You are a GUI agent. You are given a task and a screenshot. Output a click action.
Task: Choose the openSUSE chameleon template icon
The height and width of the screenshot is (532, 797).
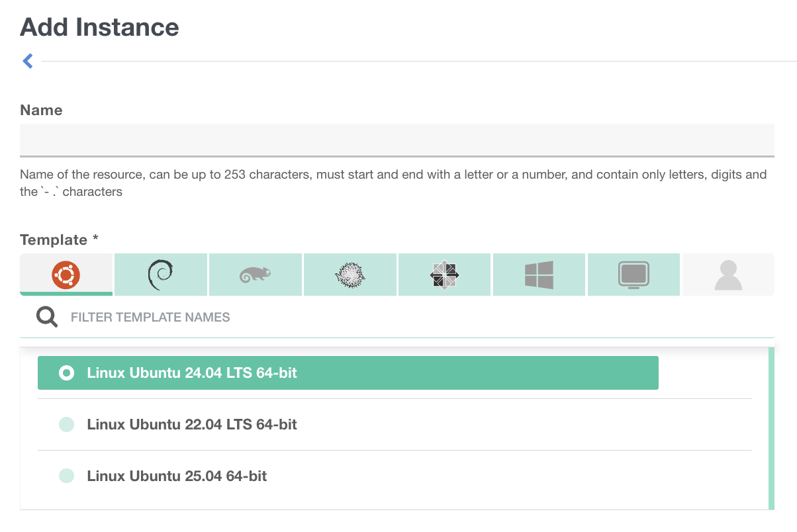[256, 274]
